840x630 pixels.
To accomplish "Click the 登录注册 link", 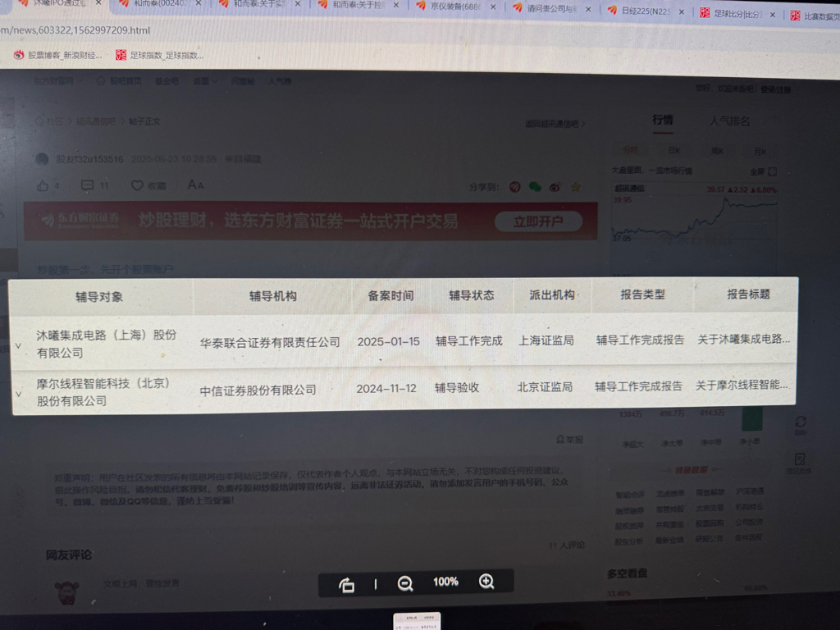I will pos(775,89).
